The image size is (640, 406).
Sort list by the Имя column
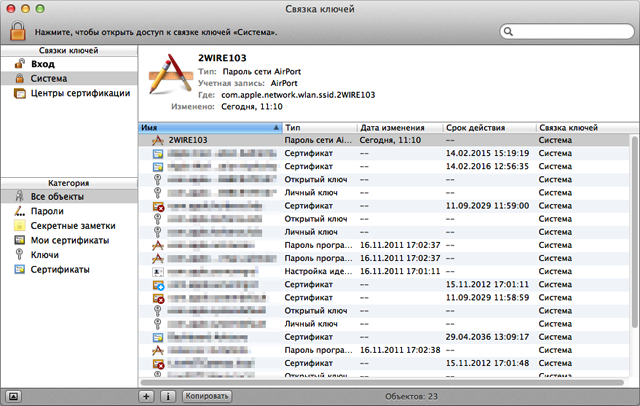200,128
